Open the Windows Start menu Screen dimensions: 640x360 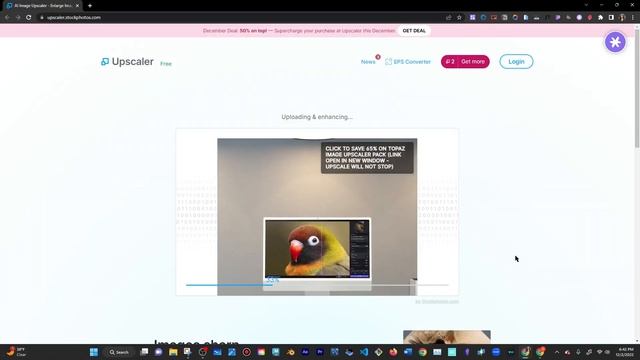tap(94, 352)
